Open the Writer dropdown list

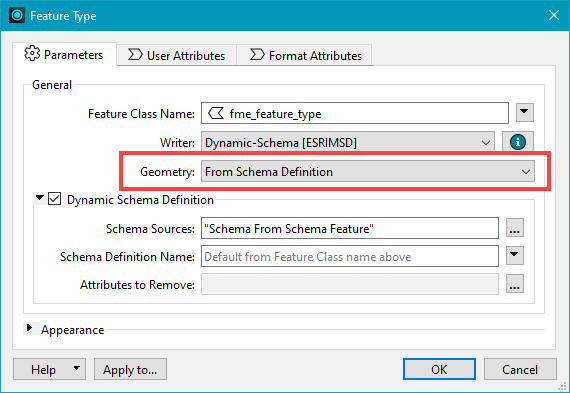coord(348,142)
